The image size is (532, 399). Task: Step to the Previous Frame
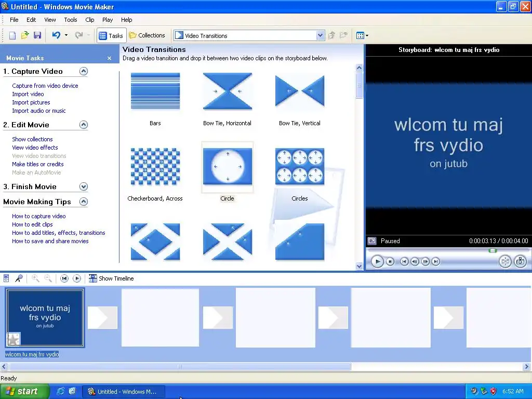(x=415, y=262)
